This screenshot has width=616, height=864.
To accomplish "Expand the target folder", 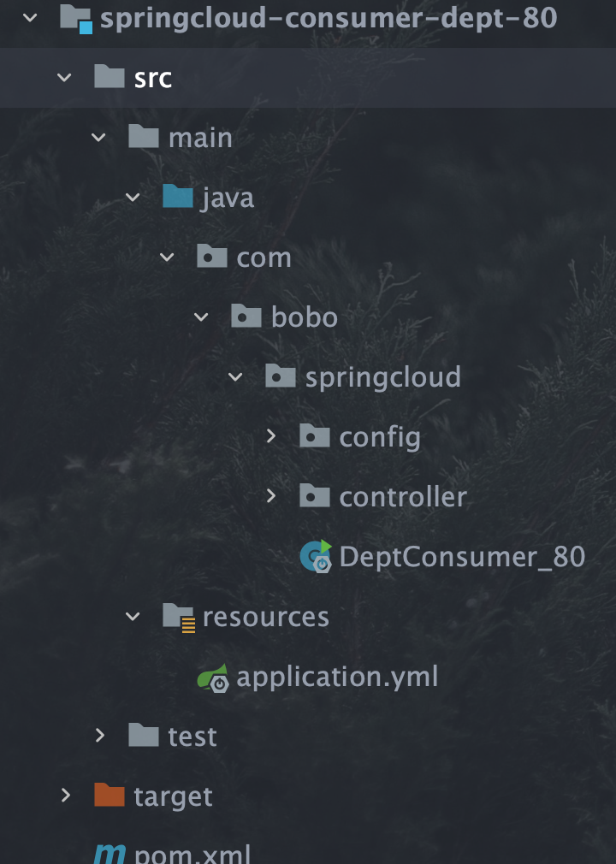I will (66, 796).
